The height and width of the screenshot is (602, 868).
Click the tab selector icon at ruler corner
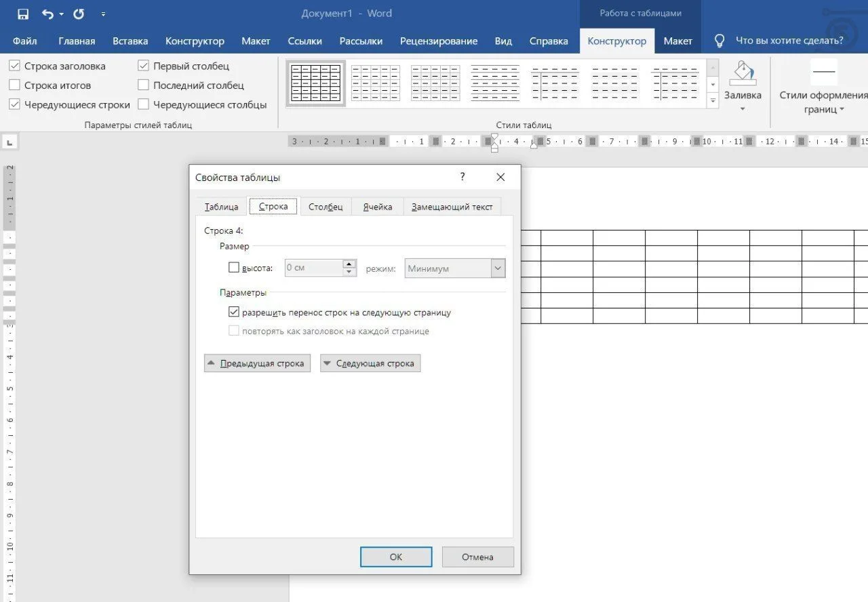coord(10,142)
